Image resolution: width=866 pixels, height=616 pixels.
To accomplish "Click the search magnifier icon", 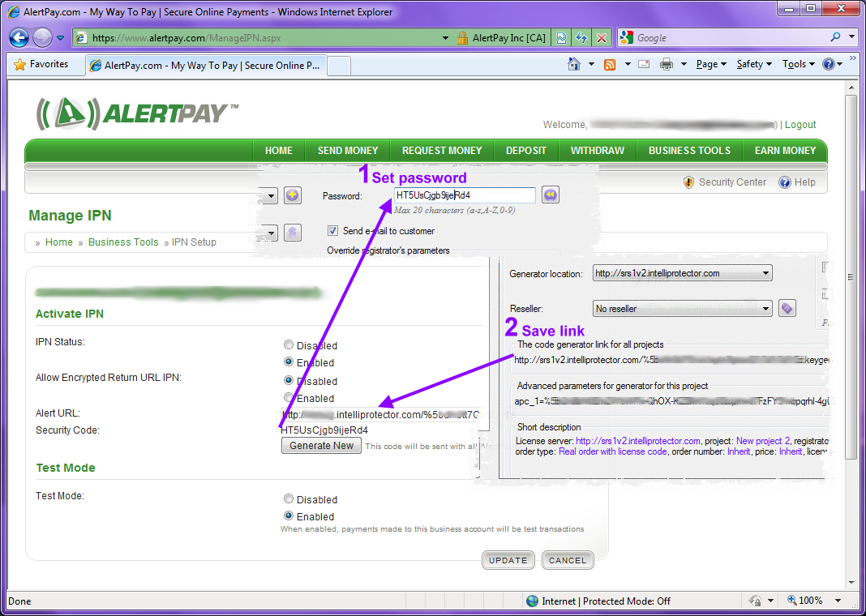I will click(836, 37).
